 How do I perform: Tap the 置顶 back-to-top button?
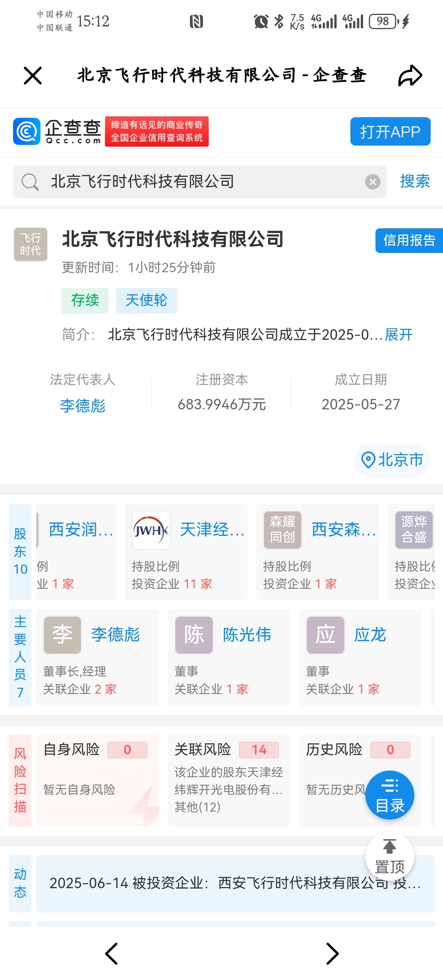click(x=390, y=857)
